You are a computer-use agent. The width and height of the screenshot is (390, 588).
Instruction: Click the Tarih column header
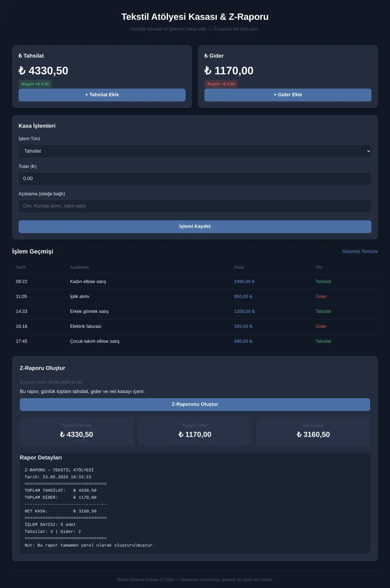click(21, 267)
